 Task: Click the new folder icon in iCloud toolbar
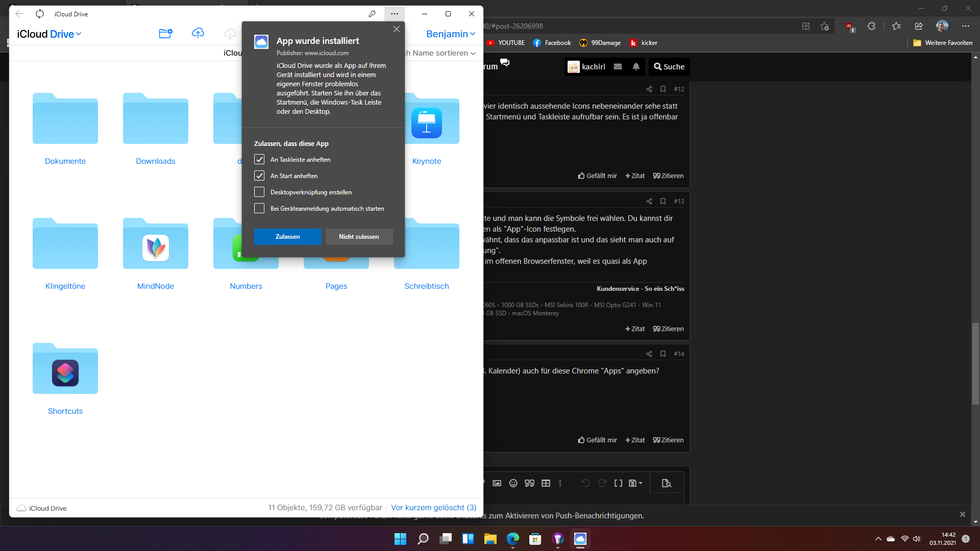point(165,34)
